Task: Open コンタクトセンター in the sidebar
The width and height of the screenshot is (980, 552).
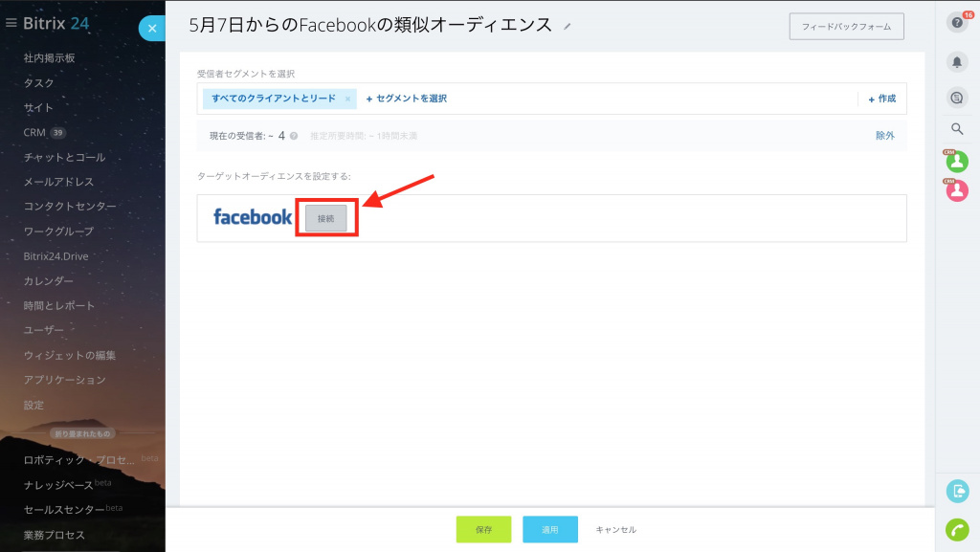Action: (70, 206)
